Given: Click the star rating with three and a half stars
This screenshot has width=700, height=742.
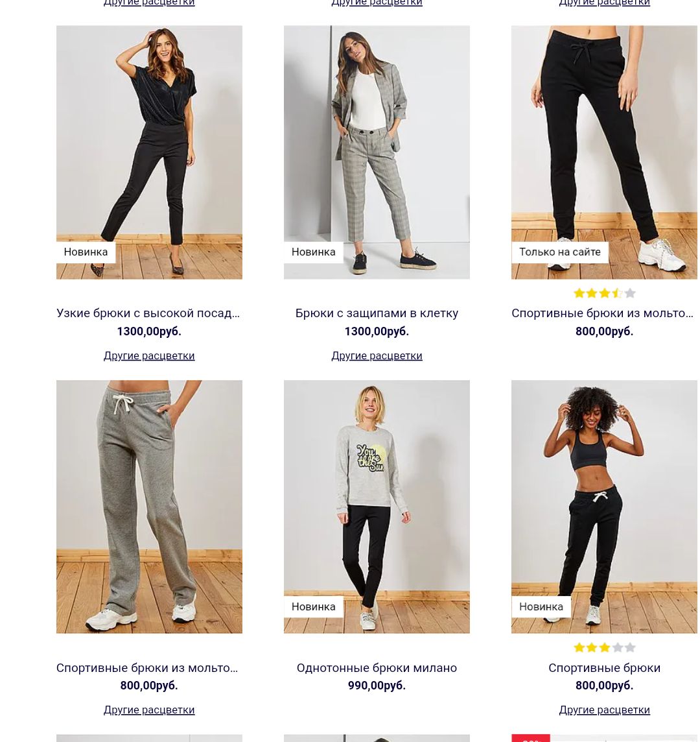Looking at the screenshot, I should pyautogui.click(x=604, y=293).
